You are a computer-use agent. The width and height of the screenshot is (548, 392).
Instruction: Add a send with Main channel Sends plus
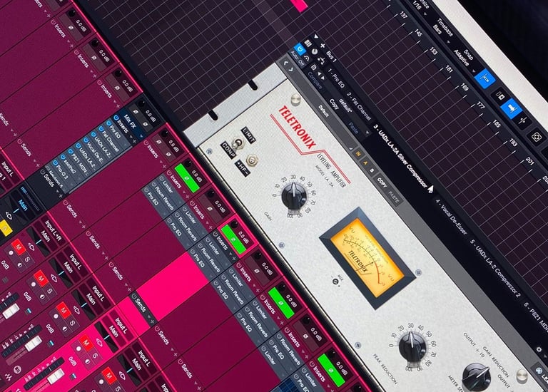pos(61,196)
